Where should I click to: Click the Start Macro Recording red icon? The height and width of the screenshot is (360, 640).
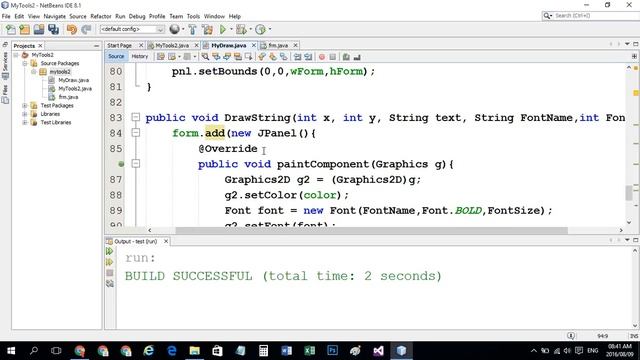(322, 57)
